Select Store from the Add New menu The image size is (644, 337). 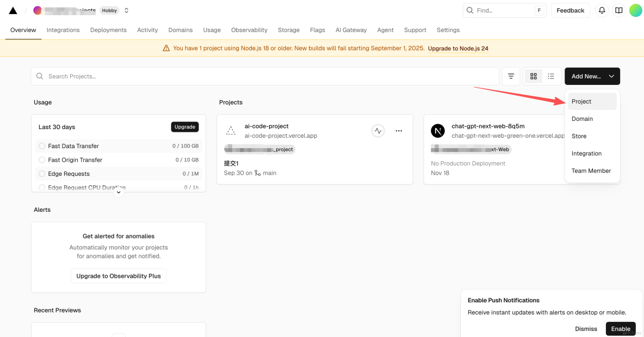[579, 136]
